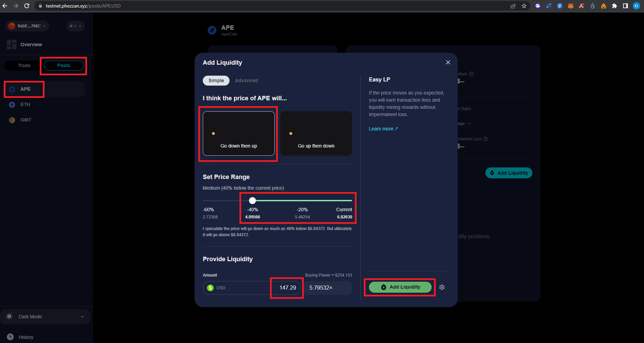Click the 5.46254 price value
The height and width of the screenshot is (343, 644).
pyautogui.click(x=302, y=217)
